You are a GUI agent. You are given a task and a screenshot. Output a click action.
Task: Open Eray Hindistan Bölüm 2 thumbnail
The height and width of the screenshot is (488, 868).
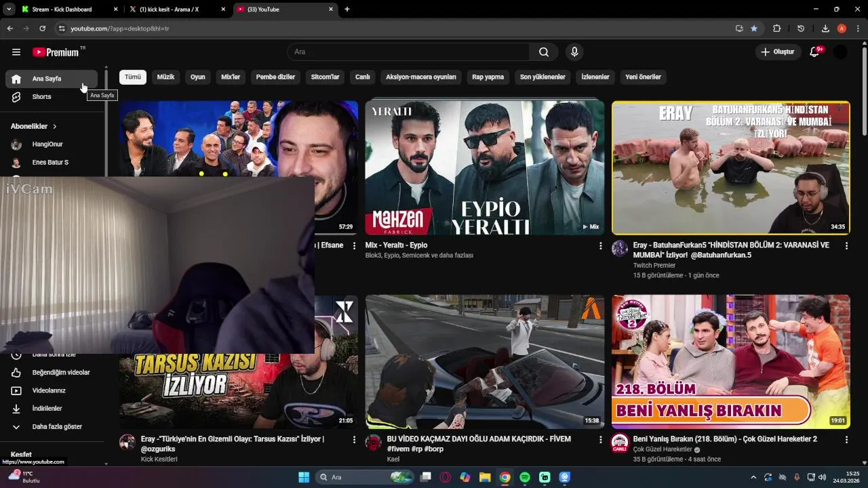(x=730, y=167)
